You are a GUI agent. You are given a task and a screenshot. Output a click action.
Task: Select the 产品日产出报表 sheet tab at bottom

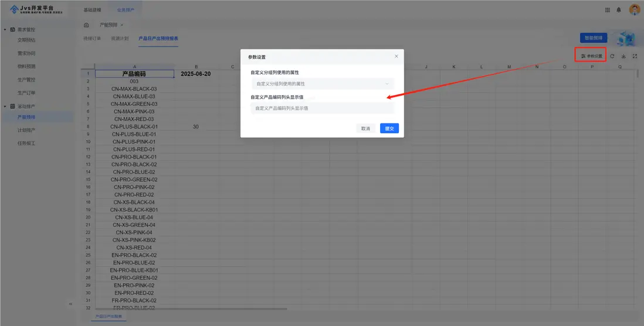click(109, 317)
